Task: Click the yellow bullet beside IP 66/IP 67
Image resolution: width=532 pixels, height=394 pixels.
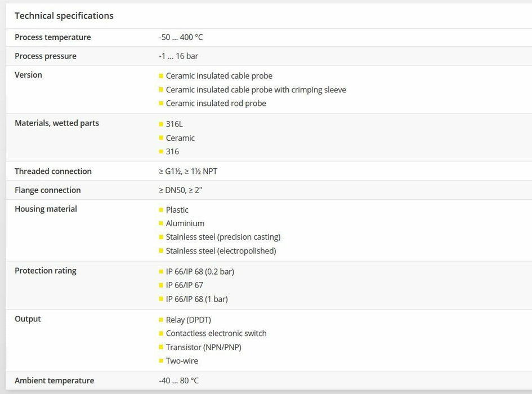Action: click(x=161, y=285)
